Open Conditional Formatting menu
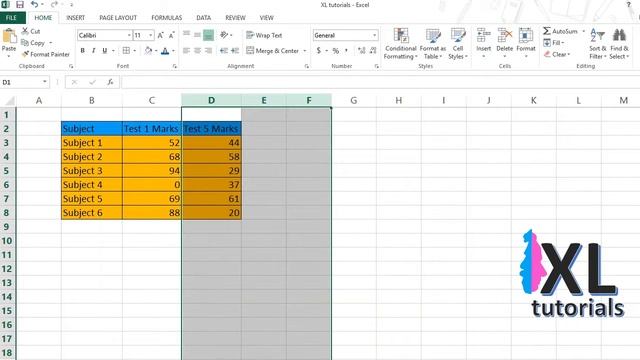Viewport: 640px width, 360px height. [401, 44]
